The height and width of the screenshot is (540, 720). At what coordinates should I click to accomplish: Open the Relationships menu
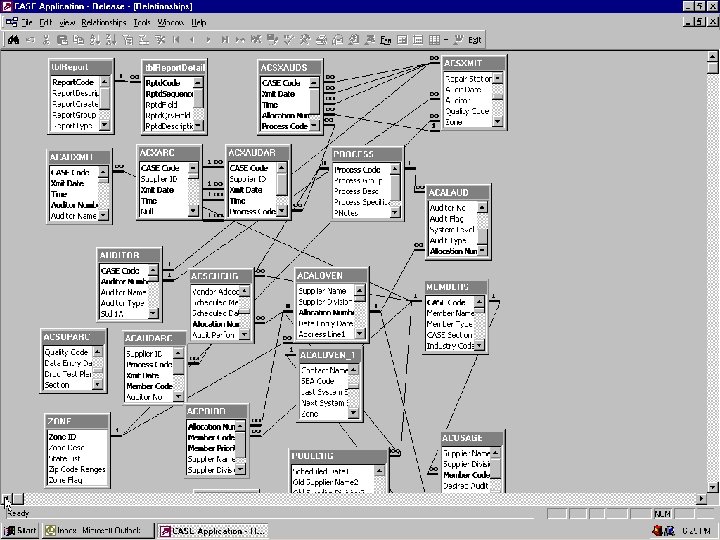104,22
